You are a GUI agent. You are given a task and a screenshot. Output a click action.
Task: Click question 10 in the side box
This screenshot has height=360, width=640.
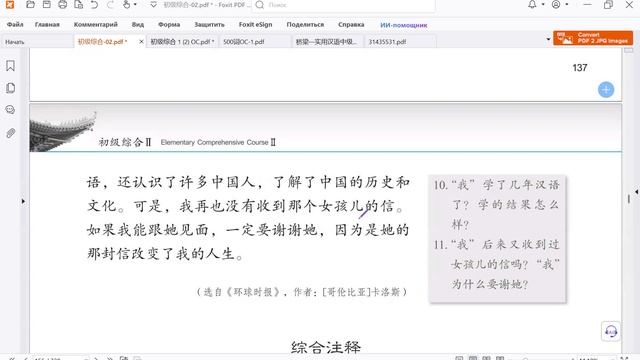[496, 204]
